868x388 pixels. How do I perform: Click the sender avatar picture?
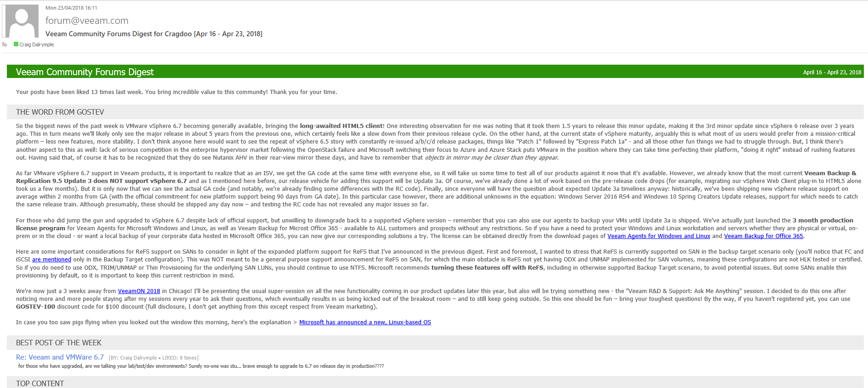pos(22,21)
